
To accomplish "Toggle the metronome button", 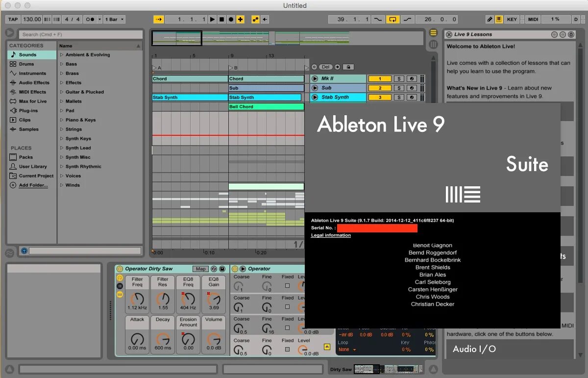I will (90, 19).
